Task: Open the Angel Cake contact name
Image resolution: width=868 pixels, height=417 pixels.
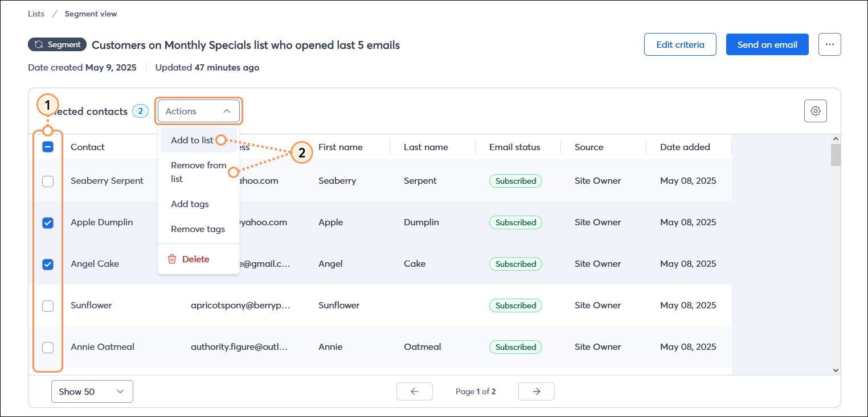Action: (x=95, y=264)
